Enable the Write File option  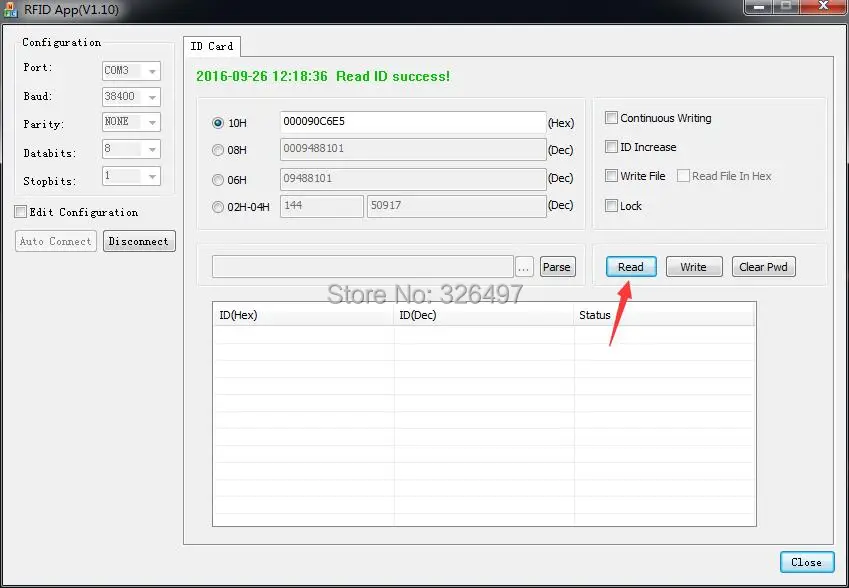(x=611, y=175)
